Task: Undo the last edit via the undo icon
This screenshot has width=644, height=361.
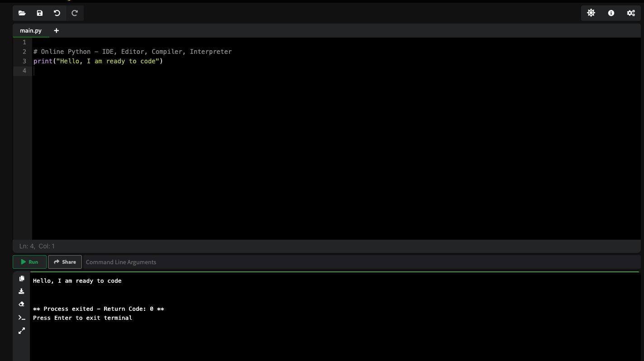Action: tap(57, 13)
